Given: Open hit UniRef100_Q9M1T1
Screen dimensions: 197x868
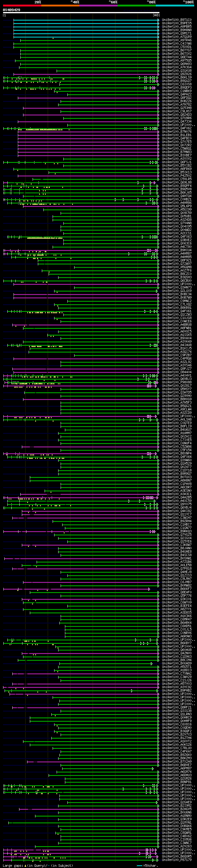Looking at the screenshot, I should click(177, 33).
